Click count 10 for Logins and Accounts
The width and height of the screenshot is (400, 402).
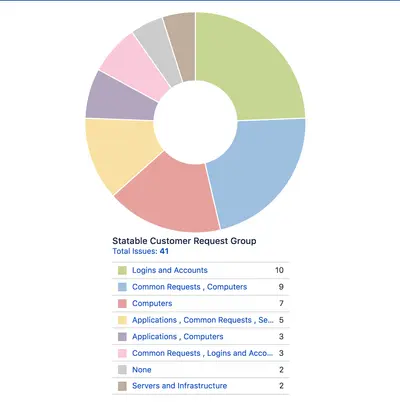tap(279, 270)
